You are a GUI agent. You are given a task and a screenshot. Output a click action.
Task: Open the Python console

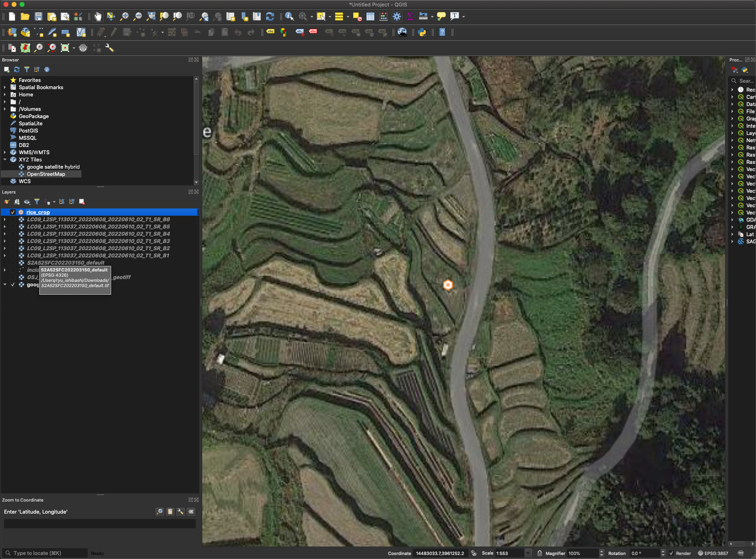(422, 33)
